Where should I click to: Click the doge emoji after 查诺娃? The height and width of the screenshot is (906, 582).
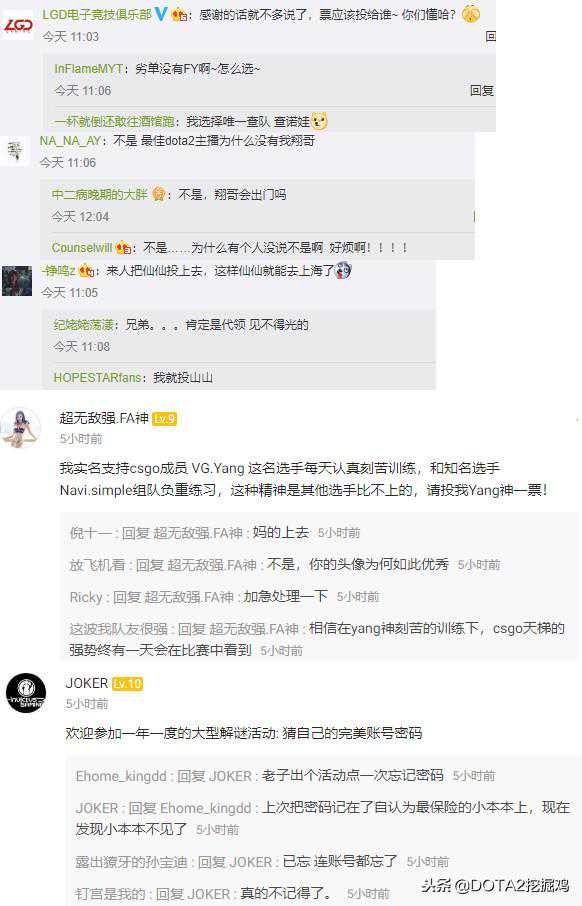coord(319,121)
